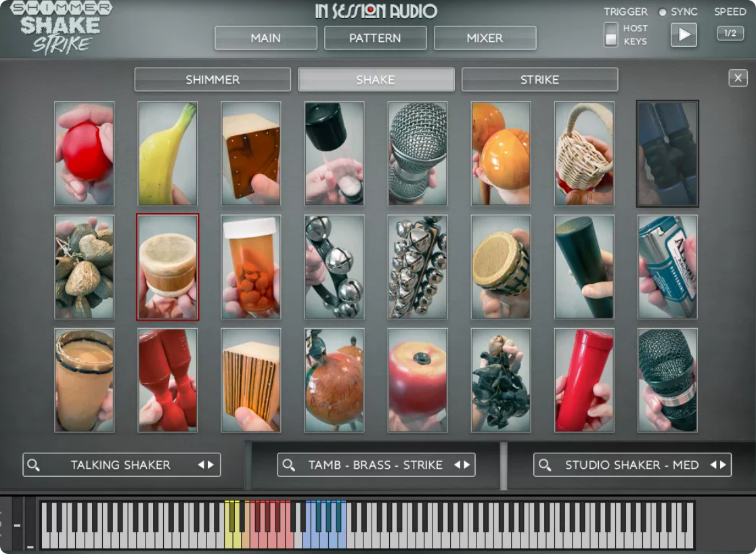Enable the SYNC radio indicator
This screenshot has height=554, width=756.
tap(663, 13)
